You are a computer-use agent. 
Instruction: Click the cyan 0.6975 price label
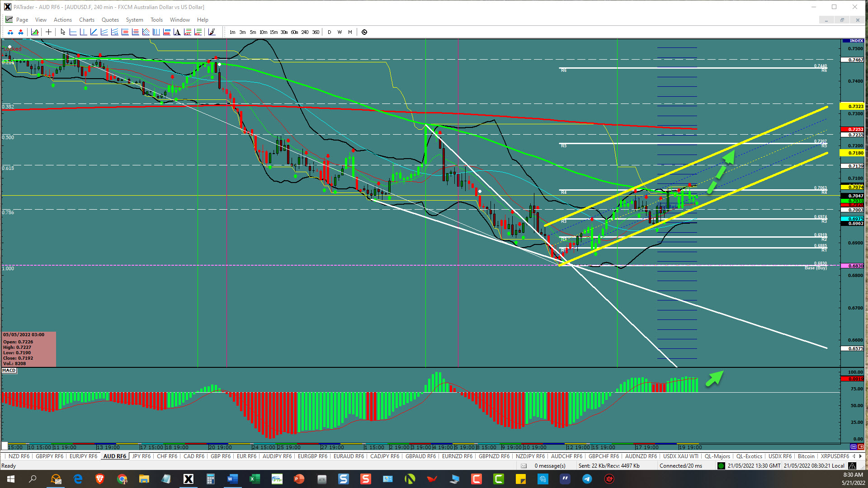(x=852, y=219)
